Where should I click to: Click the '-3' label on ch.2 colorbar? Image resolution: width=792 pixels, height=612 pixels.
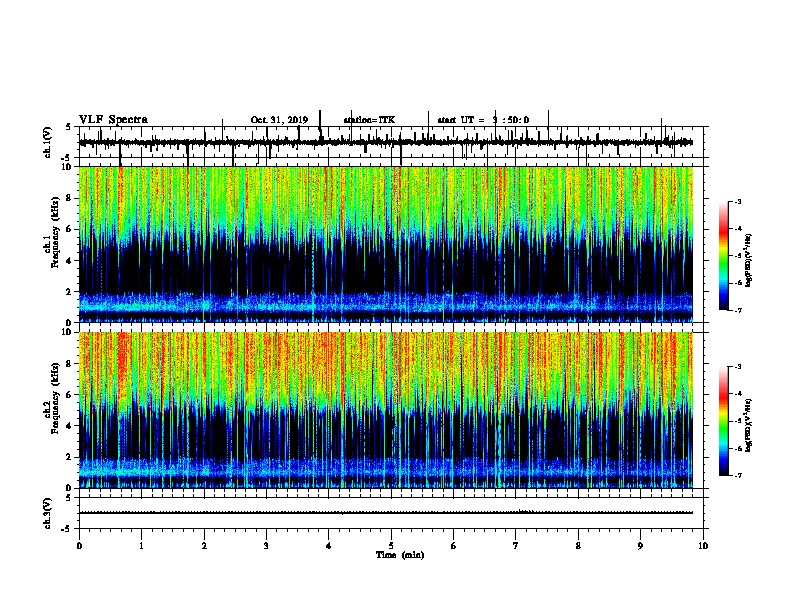(738, 367)
